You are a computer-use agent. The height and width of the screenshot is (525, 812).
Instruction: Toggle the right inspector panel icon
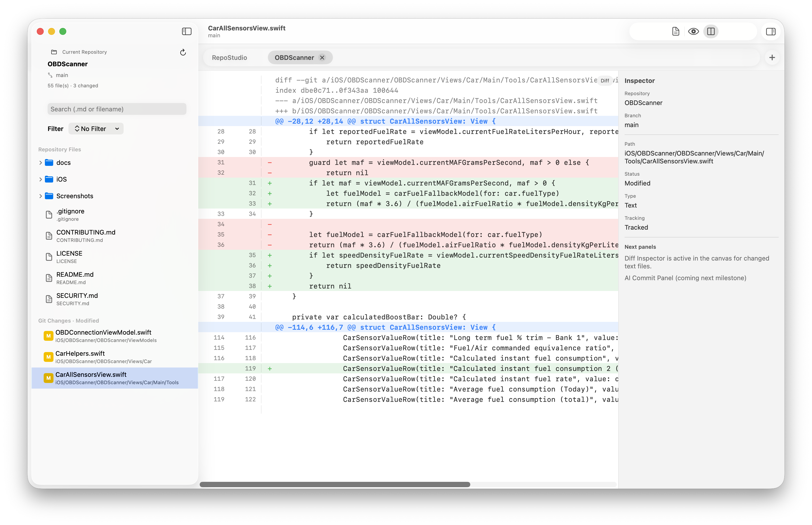click(x=770, y=31)
